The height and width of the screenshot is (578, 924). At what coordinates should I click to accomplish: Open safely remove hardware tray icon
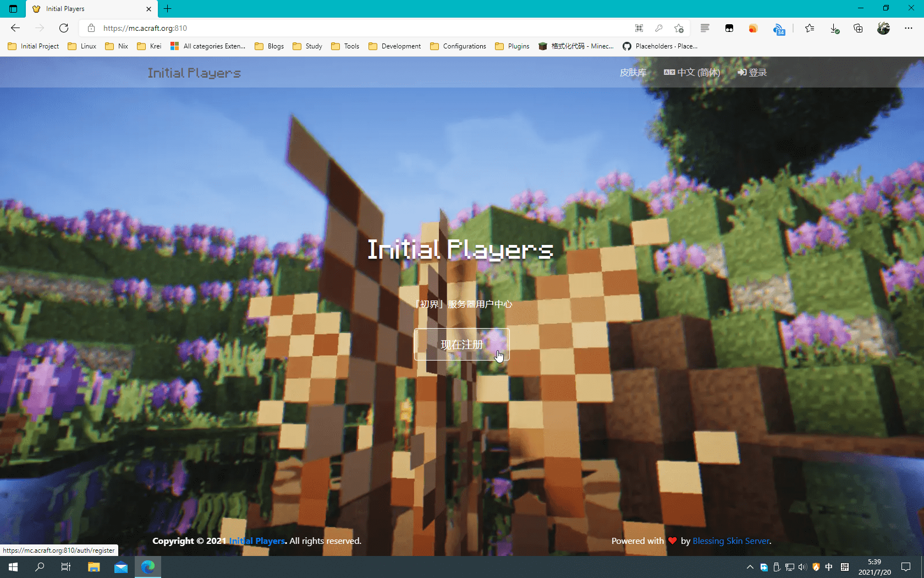[x=777, y=567]
